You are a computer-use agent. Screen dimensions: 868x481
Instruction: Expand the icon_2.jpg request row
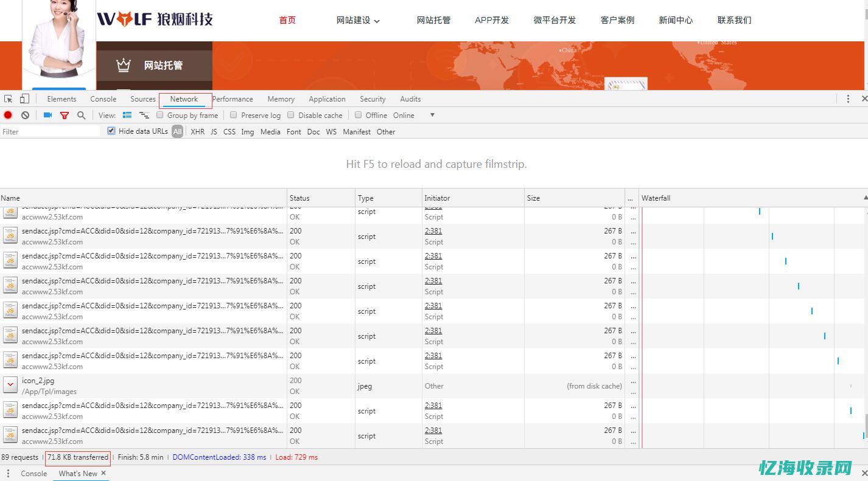(10, 385)
